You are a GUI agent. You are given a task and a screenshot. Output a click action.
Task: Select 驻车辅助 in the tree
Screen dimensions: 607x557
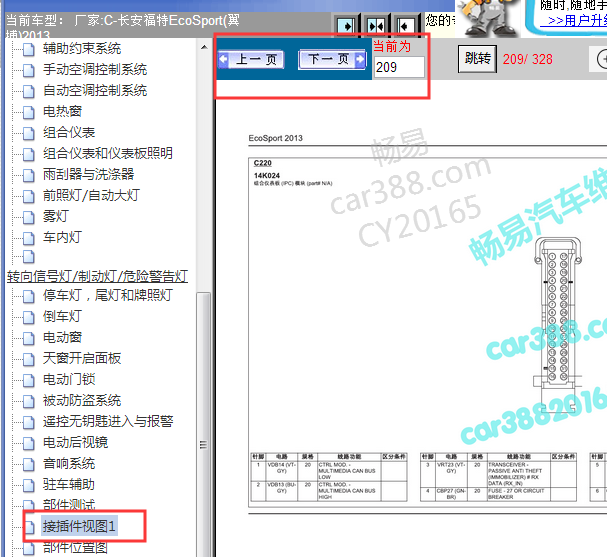pos(69,484)
